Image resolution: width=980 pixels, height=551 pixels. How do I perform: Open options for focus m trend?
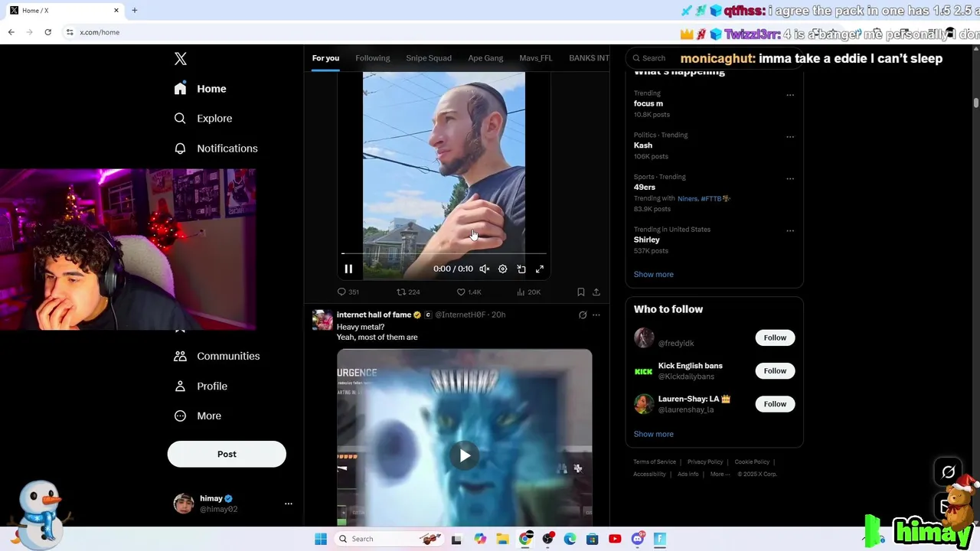tap(790, 96)
